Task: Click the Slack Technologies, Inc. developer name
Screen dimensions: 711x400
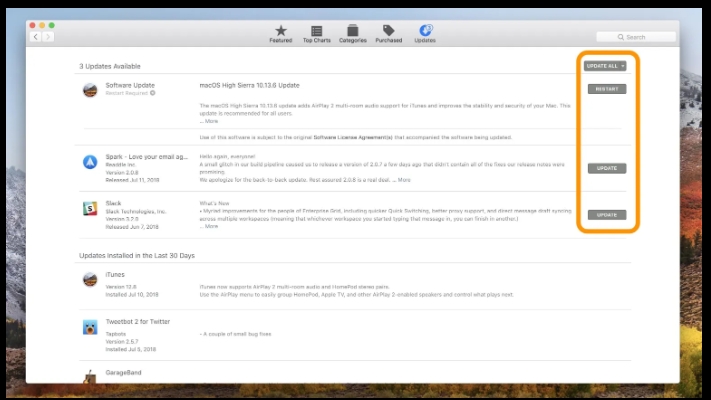Action: 136,211
